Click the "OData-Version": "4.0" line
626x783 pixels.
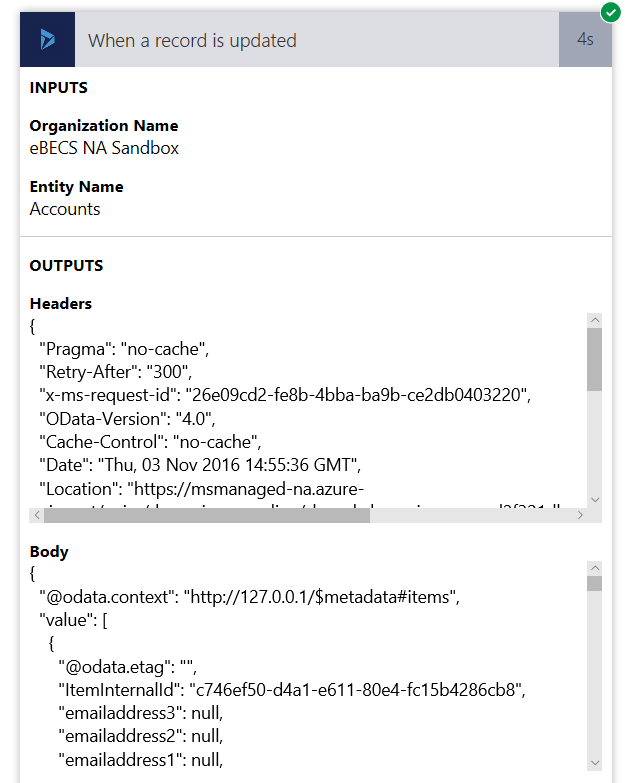pos(127,418)
